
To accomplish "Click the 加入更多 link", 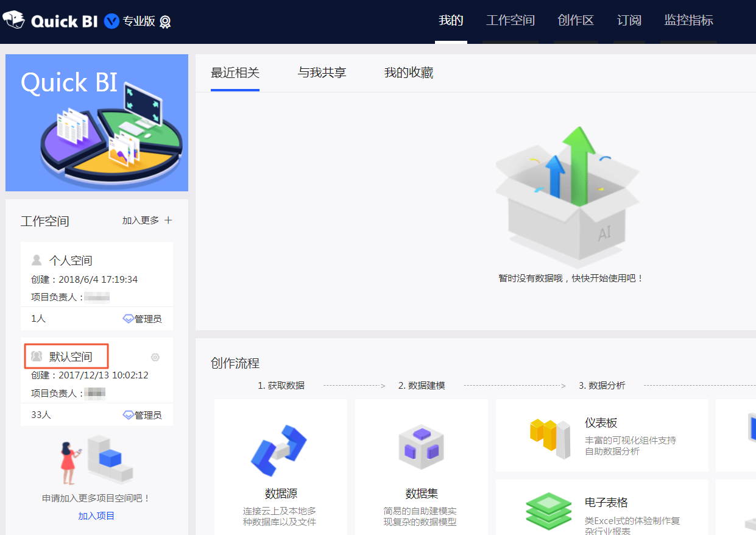I will (x=141, y=221).
